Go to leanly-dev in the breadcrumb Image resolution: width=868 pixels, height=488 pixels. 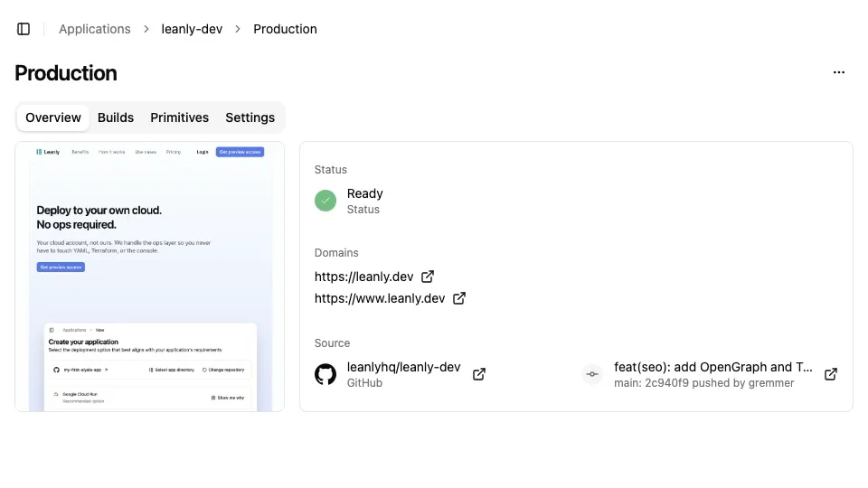[x=192, y=29]
